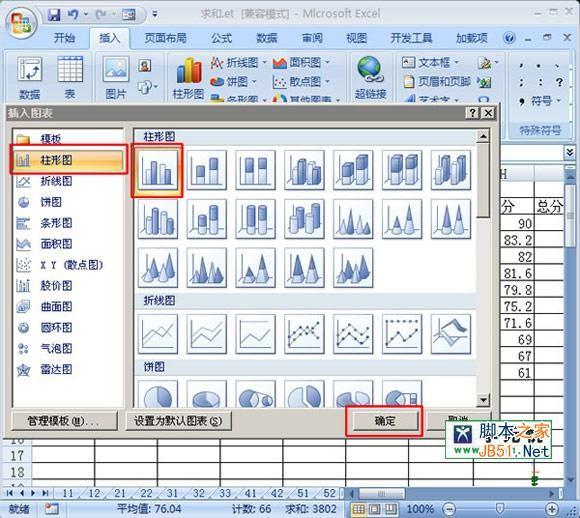The image size is (580, 518).
Task: Save workbook via quick access floppy icon
Action: tap(54, 15)
